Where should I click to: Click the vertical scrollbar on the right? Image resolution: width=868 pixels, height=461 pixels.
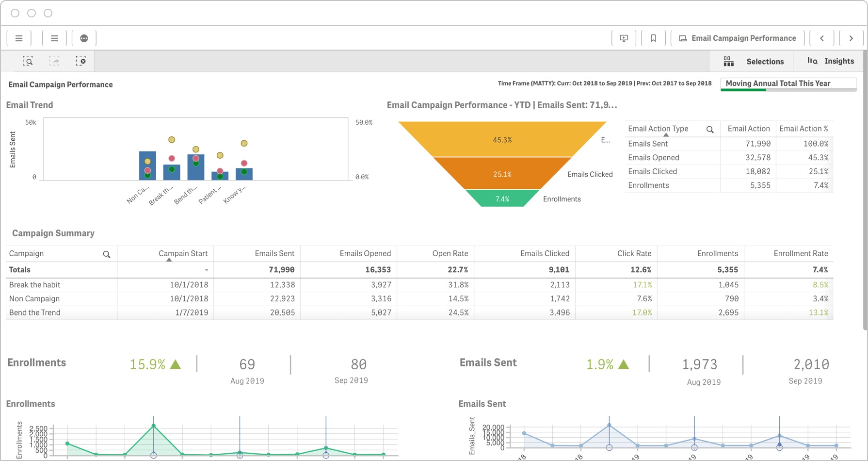tap(865, 189)
